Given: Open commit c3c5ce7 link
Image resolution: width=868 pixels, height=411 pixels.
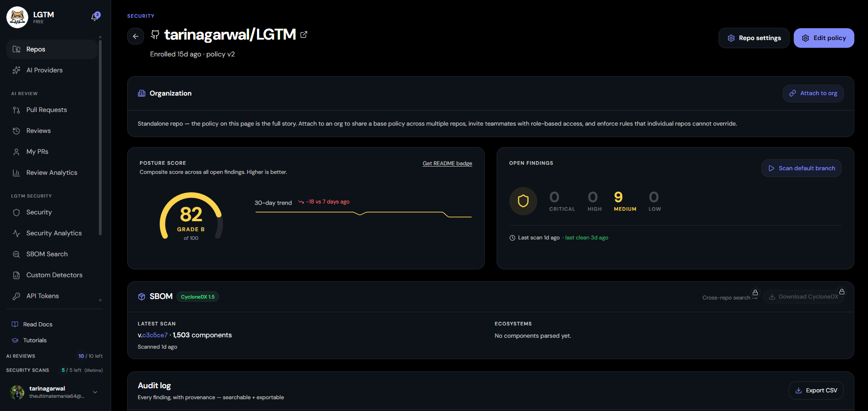Looking at the screenshot, I should point(155,335).
